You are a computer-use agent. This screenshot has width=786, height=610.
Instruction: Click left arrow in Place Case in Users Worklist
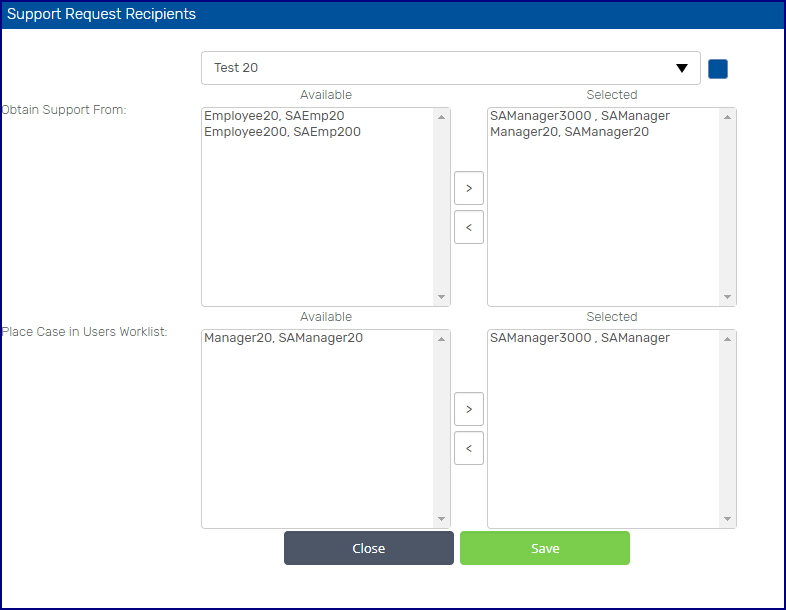pos(468,449)
